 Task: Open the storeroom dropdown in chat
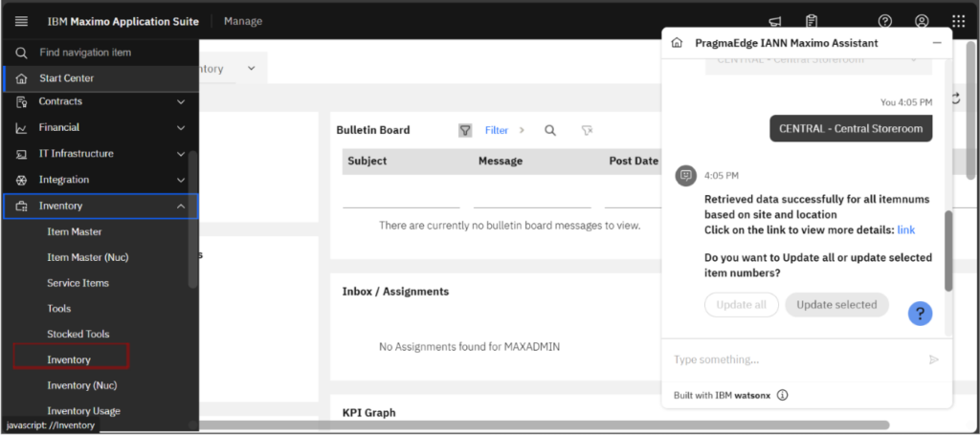coord(819,61)
